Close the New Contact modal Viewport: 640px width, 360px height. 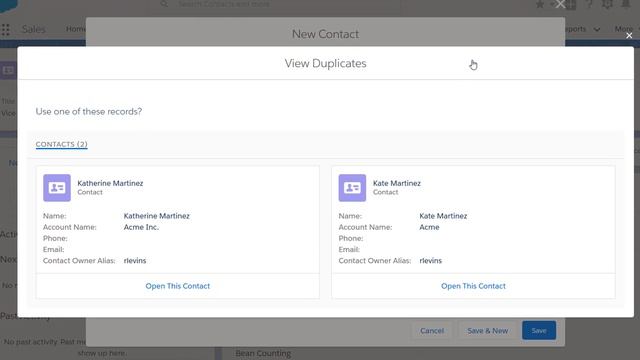point(560,4)
